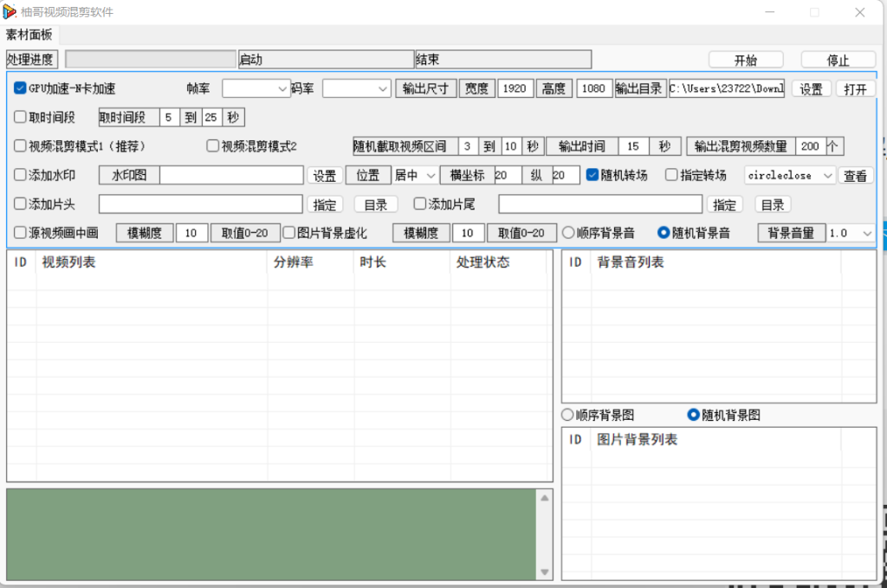The width and height of the screenshot is (887, 588).
Task: Select the 顺序背景音 radio button
Action: (568, 233)
